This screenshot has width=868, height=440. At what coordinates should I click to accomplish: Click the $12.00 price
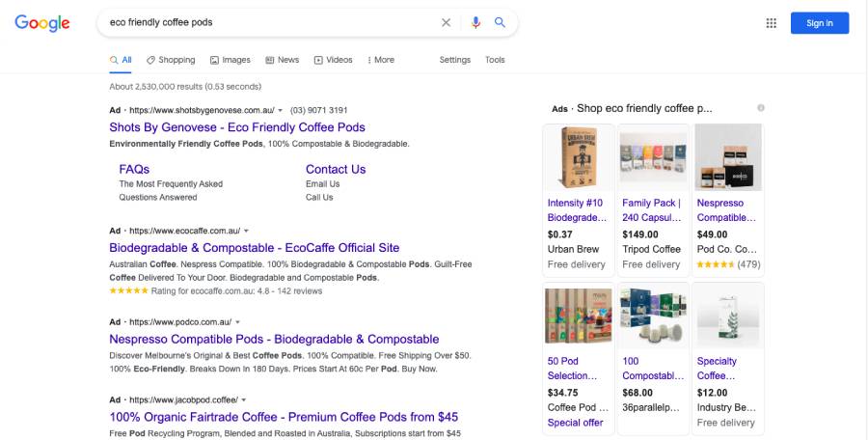click(x=713, y=393)
